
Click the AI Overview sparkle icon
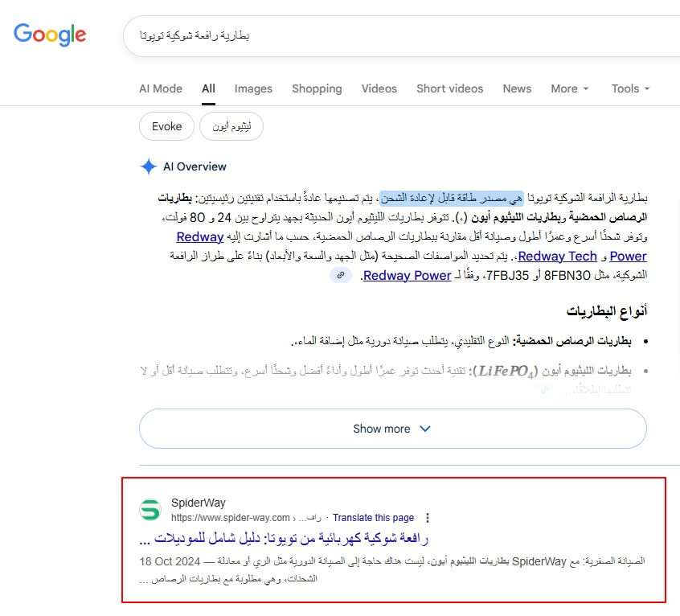149,166
